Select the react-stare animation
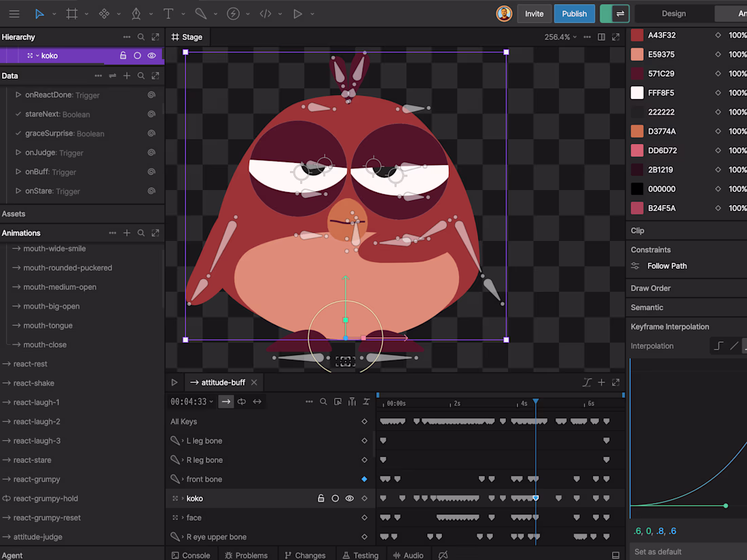Viewport: 747px width, 560px height. tap(33, 460)
